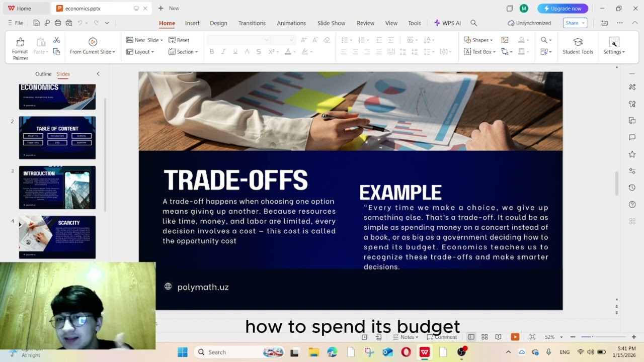This screenshot has width=644, height=362.
Task: Click the play slideshow orange button in status bar
Action: [515, 337]
